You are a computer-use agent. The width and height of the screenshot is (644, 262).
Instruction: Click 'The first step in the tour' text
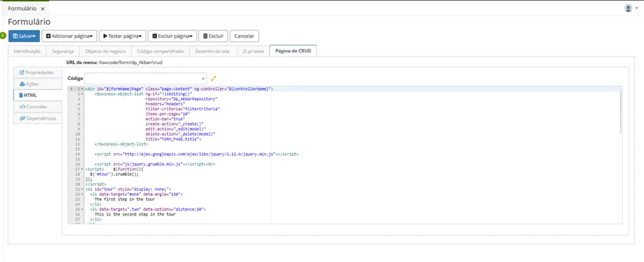click(124, 200)
